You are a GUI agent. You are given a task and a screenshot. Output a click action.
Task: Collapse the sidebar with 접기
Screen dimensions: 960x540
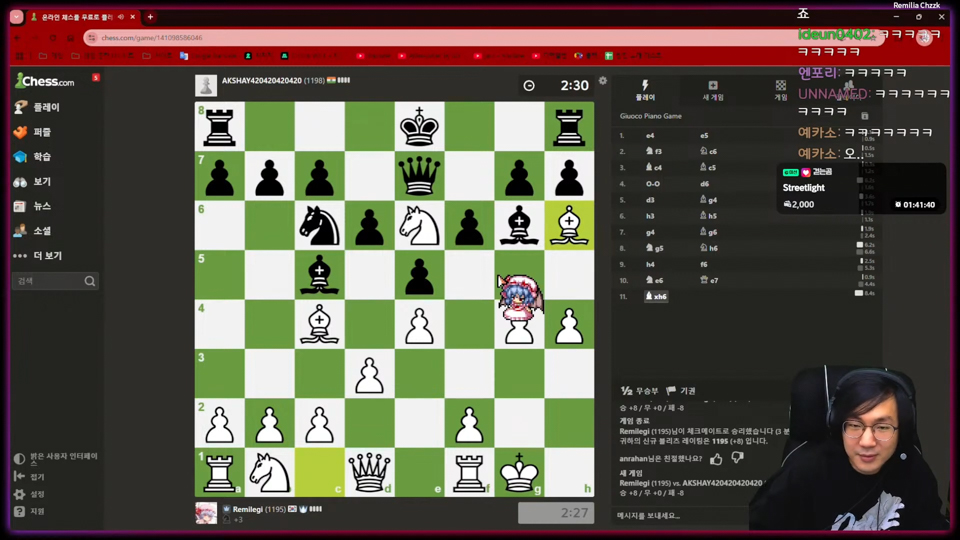[x=29, y=476]
